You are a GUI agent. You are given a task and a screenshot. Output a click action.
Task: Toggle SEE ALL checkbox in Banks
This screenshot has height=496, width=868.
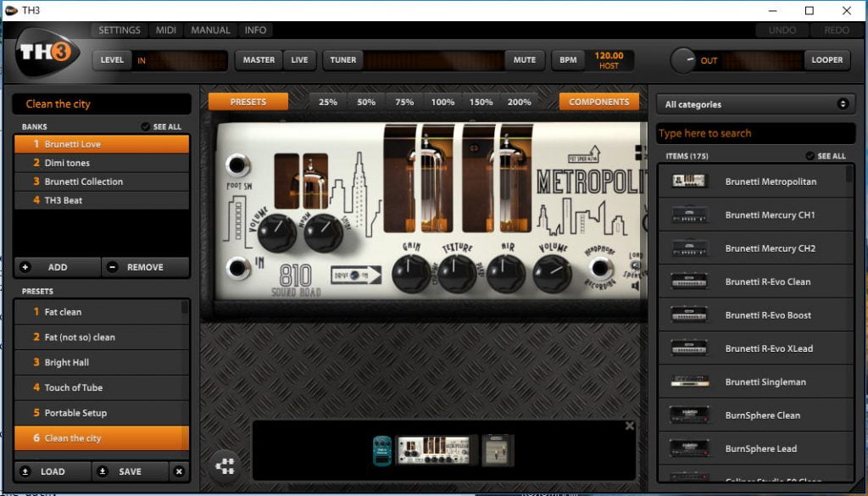pos(146,127)
